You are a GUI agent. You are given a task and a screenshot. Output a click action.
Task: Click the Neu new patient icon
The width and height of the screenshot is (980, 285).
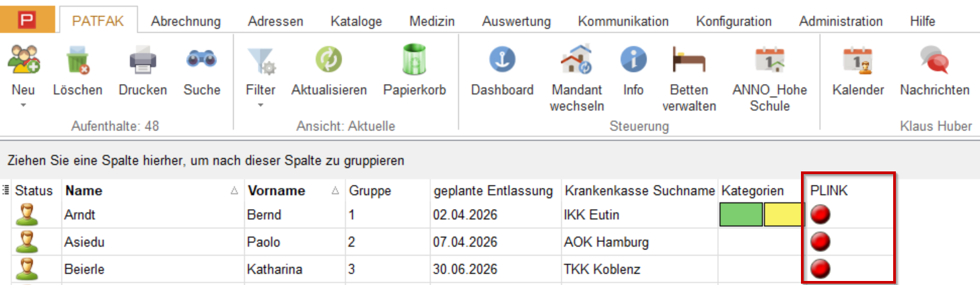[24, 62]
